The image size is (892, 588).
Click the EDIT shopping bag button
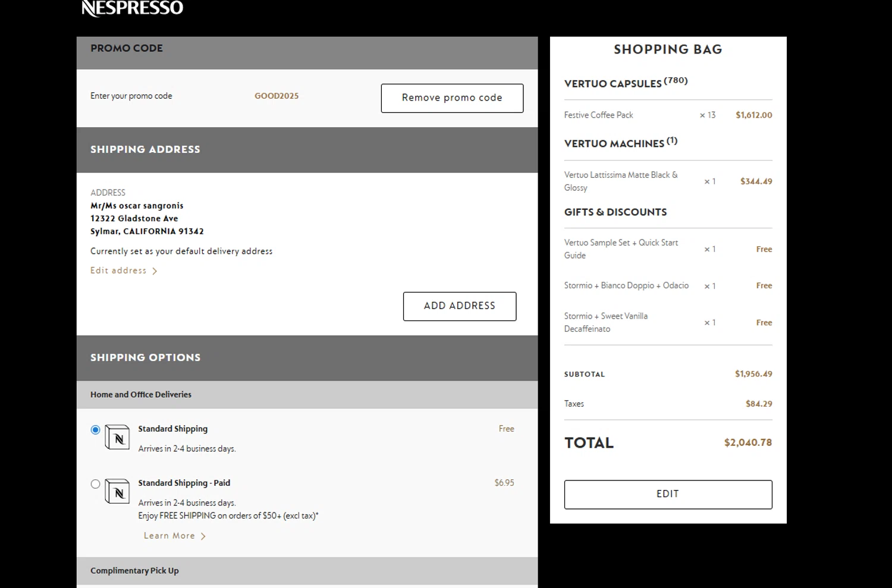[668, 494]
